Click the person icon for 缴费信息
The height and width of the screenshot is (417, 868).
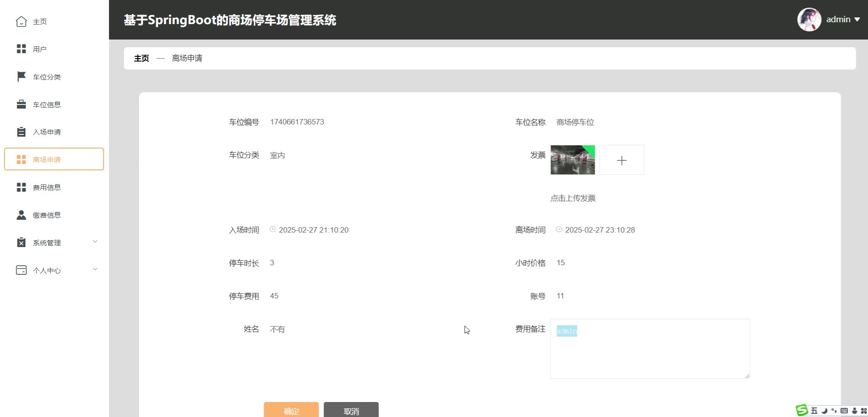pyautogui.click(x=21, y=215)
